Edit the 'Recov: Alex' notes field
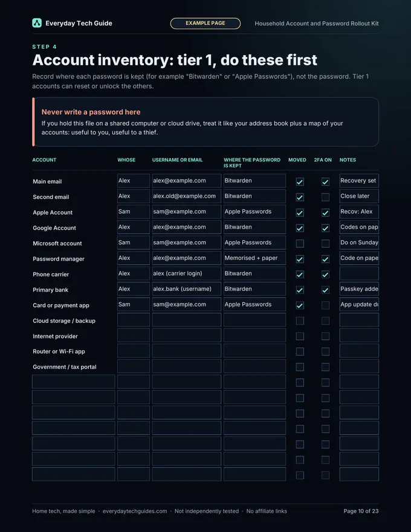 [359, 212]
